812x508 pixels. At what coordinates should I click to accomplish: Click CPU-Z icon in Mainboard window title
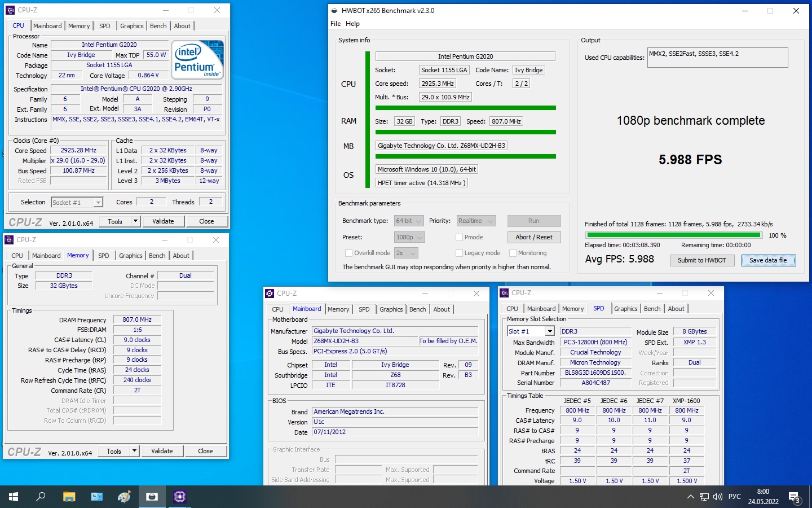point(270,294)
